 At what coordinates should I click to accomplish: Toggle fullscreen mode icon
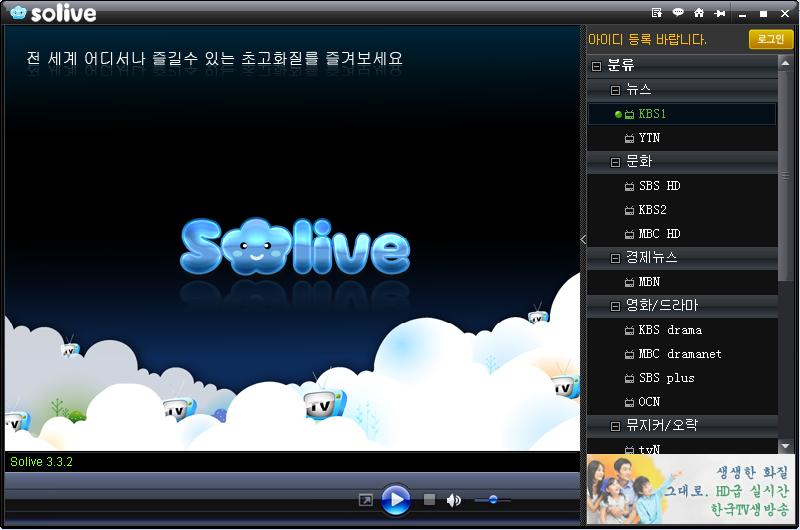point(366,500)
